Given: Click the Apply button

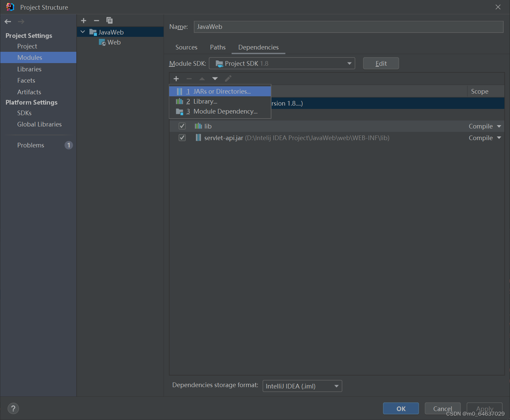Looking at the screenshot, I should 484,409.
